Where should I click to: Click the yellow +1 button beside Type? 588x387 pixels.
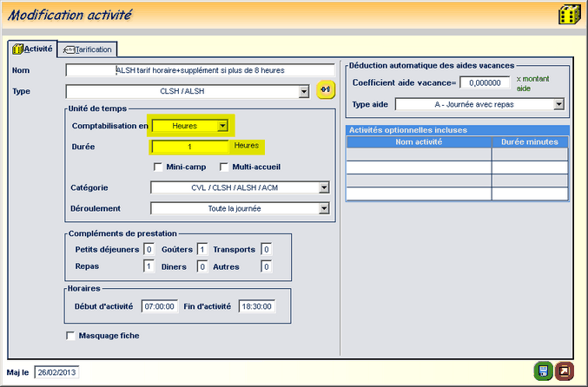326,89
